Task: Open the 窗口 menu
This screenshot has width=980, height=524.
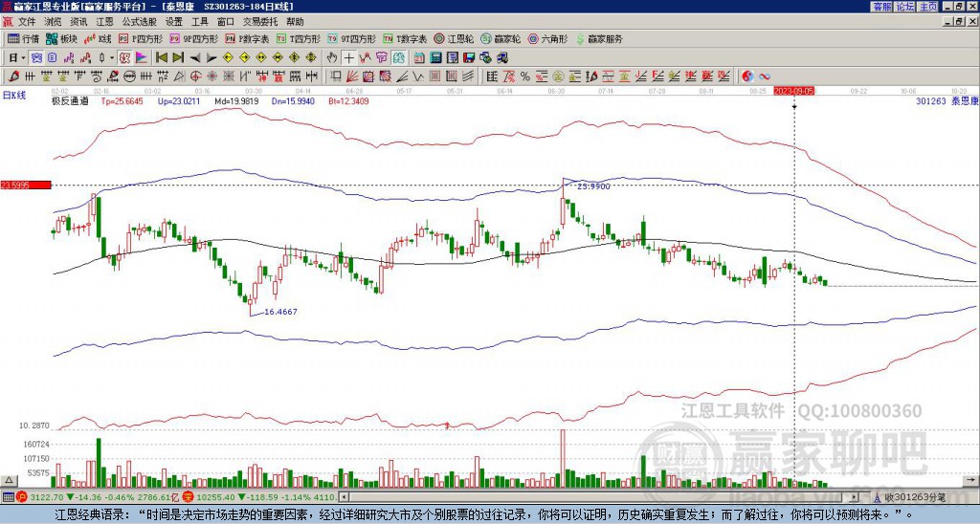Action: (x=226, y=22)
